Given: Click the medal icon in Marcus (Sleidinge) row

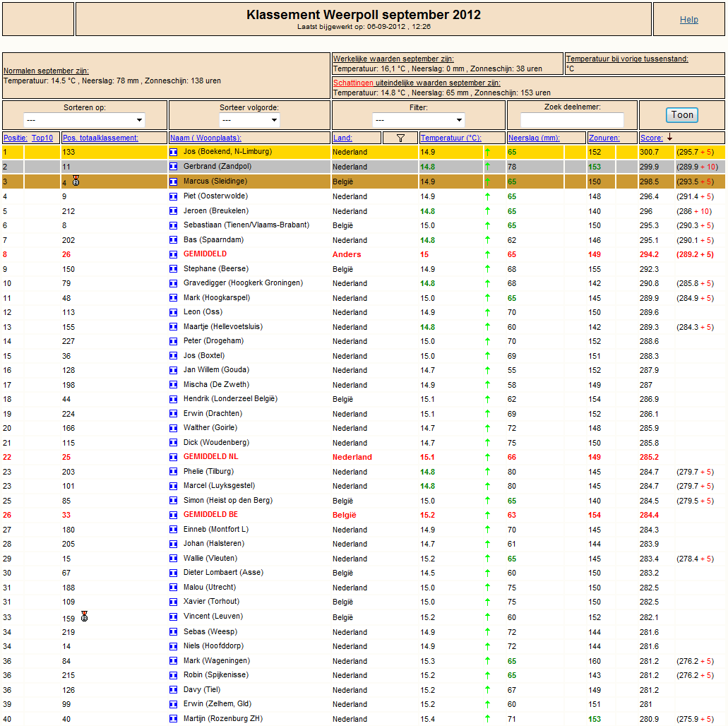Looking at the screenshot, I should click(76, 181).
